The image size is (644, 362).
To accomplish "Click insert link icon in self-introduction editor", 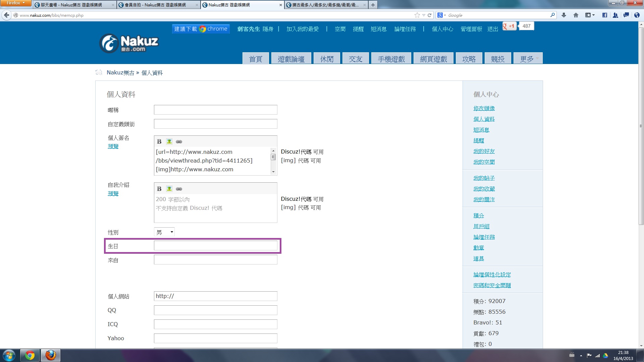I will (x=179, y=189).
